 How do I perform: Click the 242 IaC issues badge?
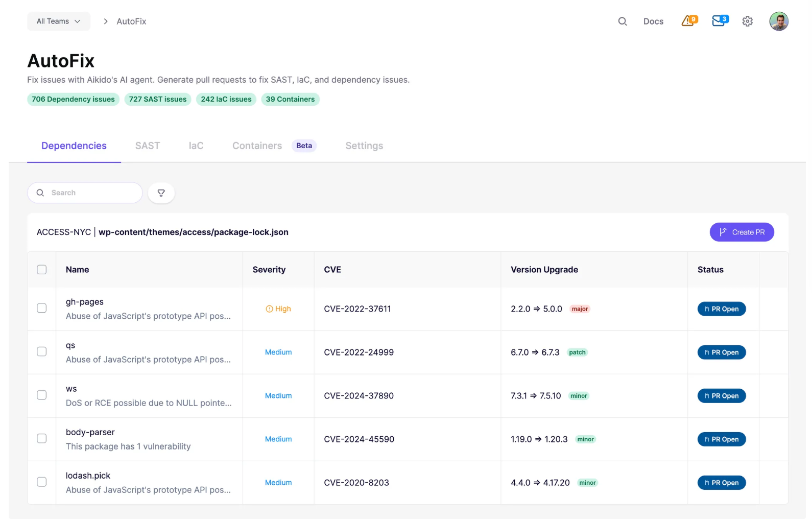tap(226, 99)
